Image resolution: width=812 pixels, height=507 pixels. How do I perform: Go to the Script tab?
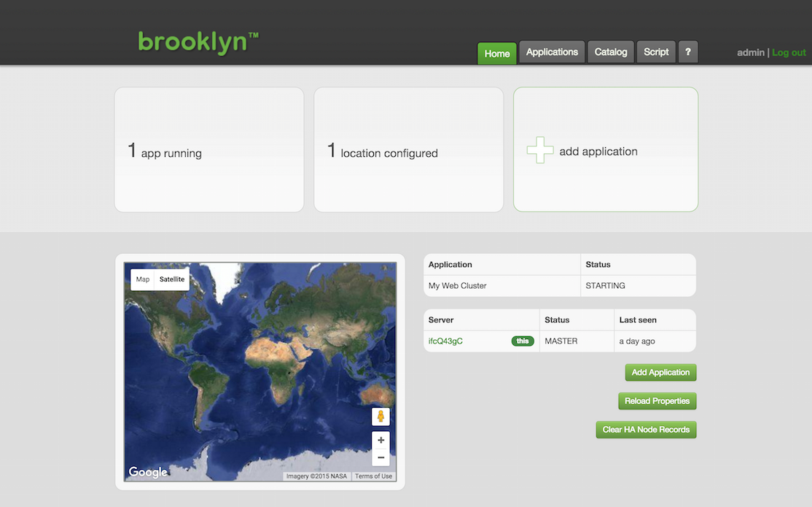pos(656,53)
